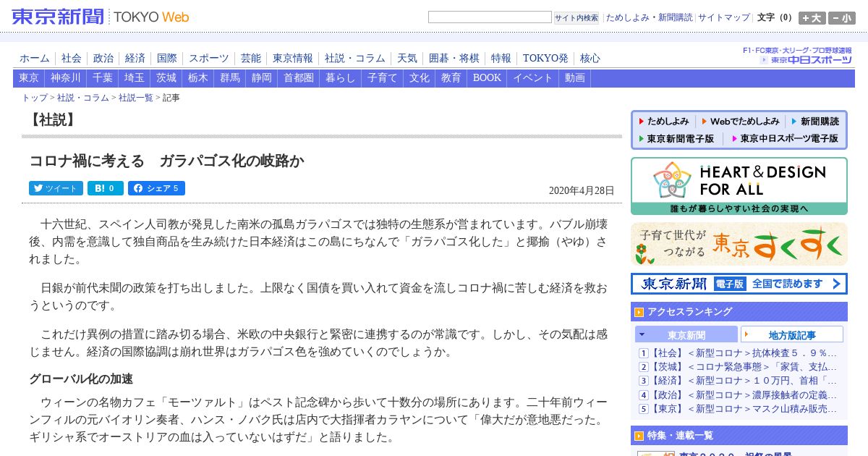Open the ホーム menu item
868x456 pixels.
pyautogui.click(x=35, y=59)
